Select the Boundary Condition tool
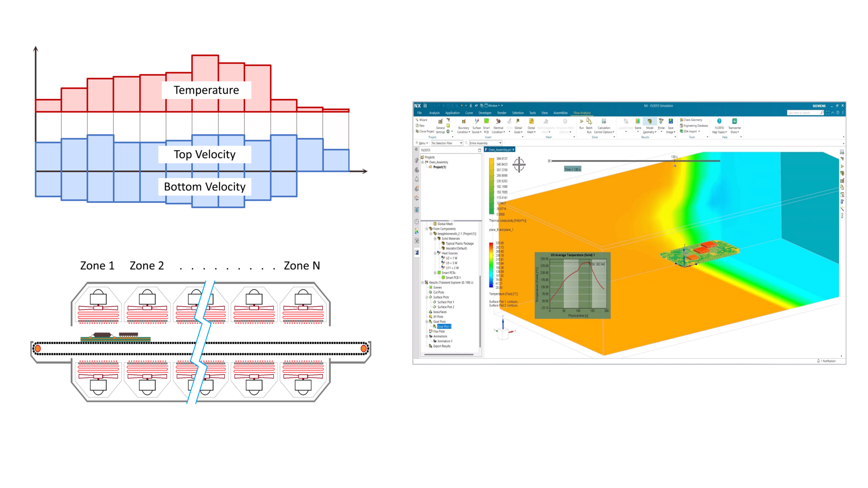 (x=463, y=121)
